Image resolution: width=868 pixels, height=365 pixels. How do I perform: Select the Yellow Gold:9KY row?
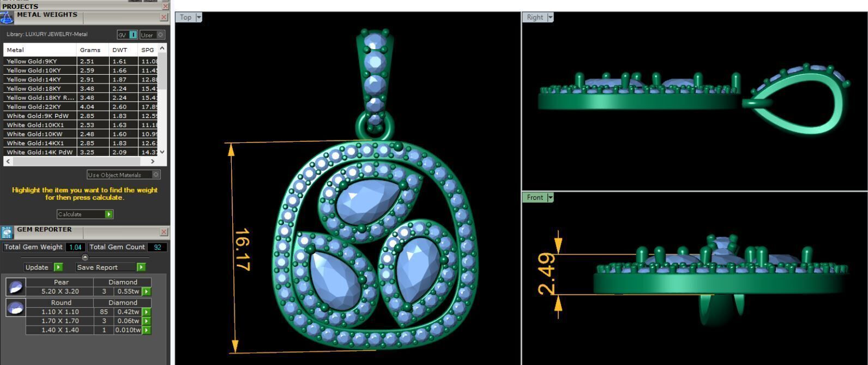pos(81,61)
